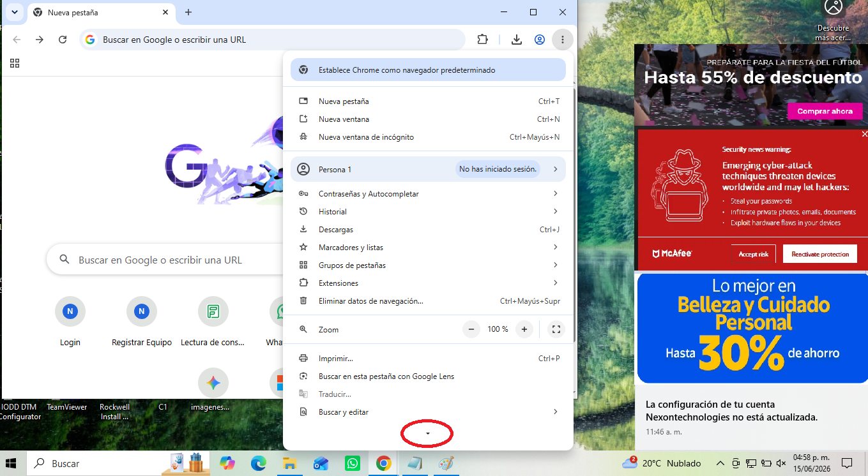Expand the Extensiones submenu
Screen dimensions: 868x476
[428, 283]
